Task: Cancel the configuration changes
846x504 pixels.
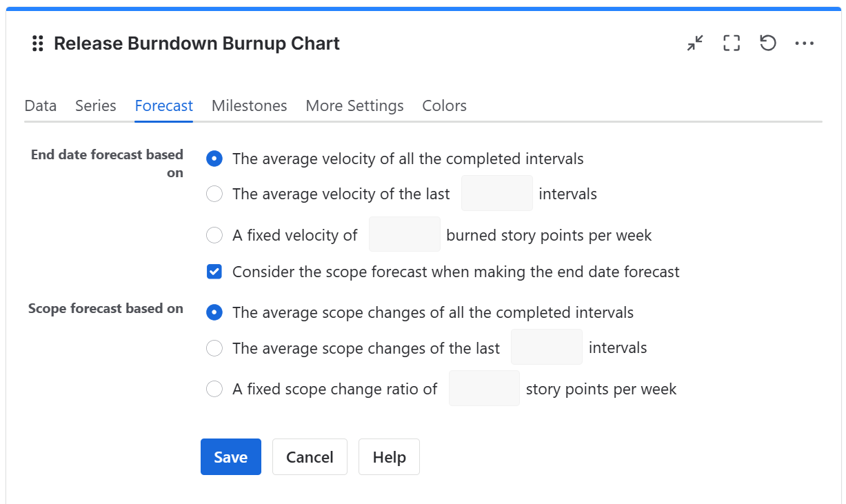Action: pyautogui.click(x=310, y=456)
